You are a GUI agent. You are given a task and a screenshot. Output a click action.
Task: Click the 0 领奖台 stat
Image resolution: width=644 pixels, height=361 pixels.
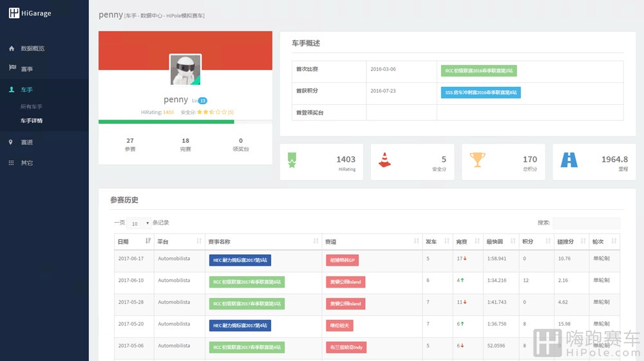point(241,144)
